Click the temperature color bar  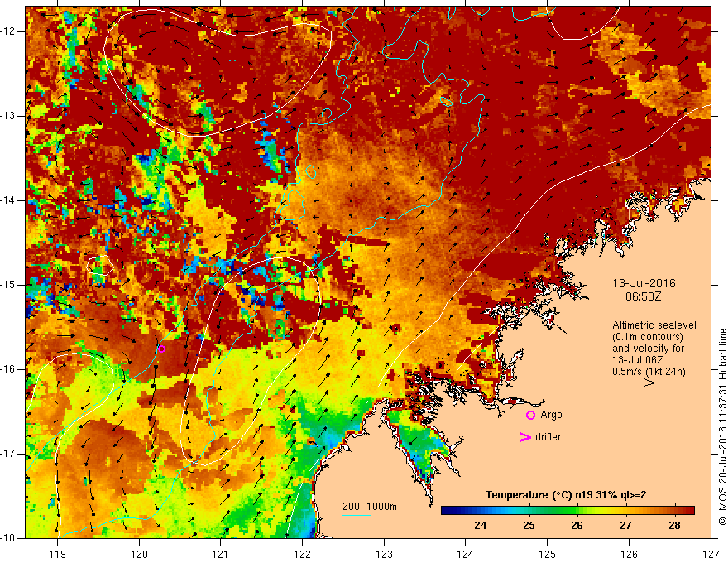click(568, 511)
